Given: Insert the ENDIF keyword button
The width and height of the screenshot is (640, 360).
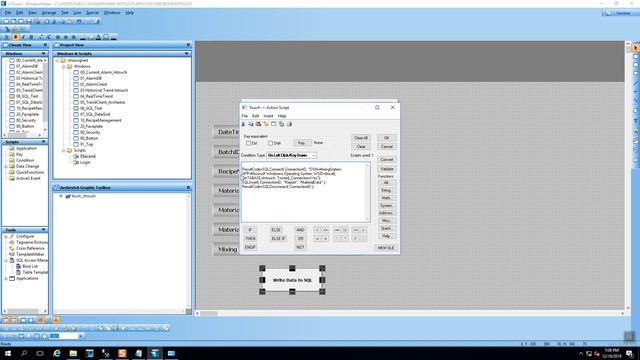Looking at the screenshot, I should pyautogui.click(x=250, y=247).
